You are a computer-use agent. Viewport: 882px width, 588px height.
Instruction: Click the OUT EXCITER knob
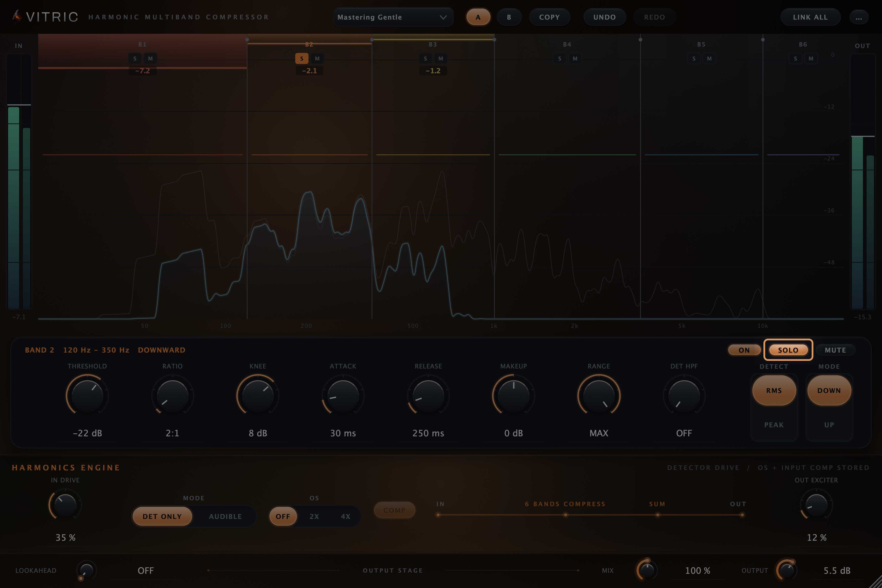pos(816,505)
